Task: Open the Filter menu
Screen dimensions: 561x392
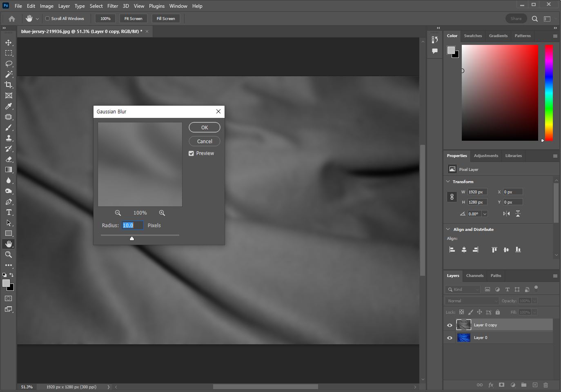Action: (113, 6)
